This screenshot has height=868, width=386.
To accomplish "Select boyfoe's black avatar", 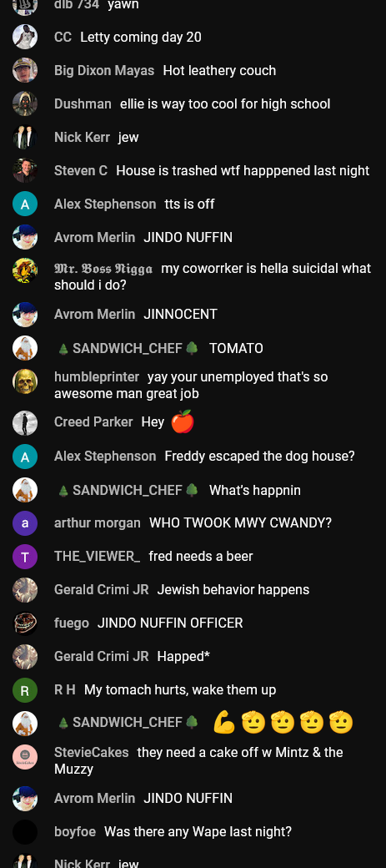I will coord(25,832).
